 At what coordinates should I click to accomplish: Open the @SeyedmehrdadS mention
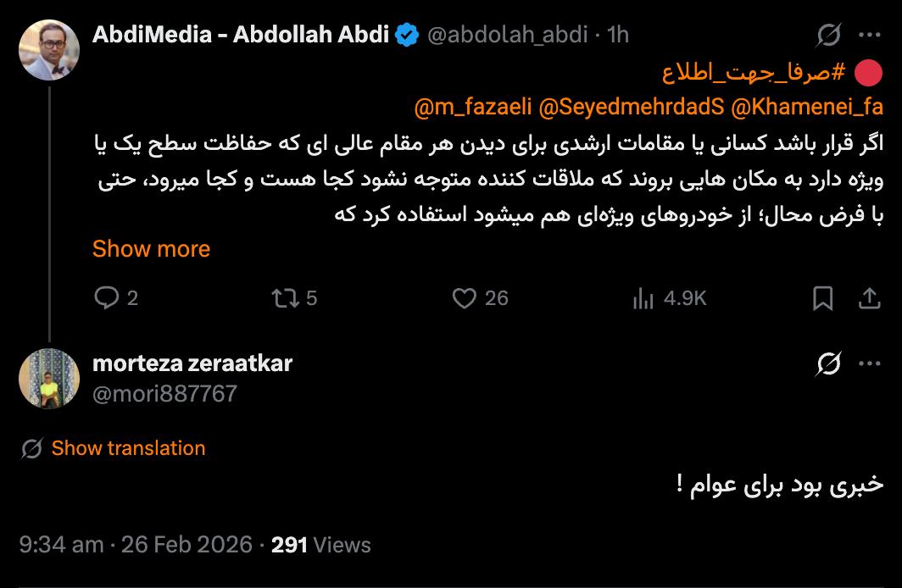coord(632,108)
